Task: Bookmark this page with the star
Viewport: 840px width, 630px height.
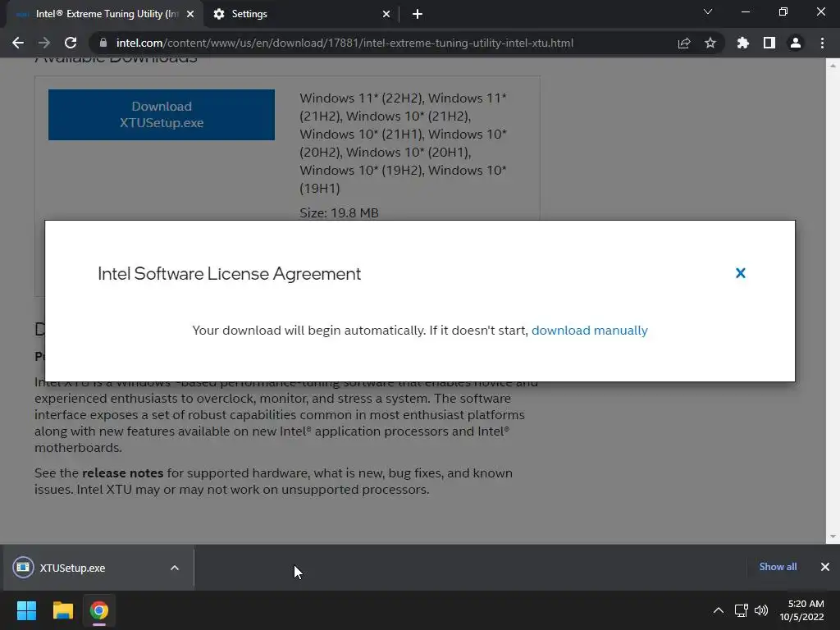Action: pos(710,43)
